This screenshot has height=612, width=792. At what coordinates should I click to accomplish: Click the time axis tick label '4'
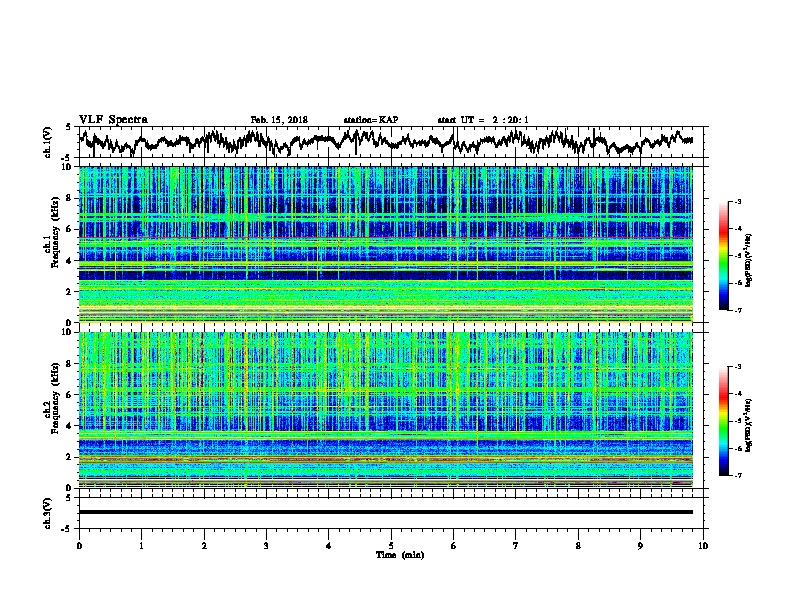329,546
